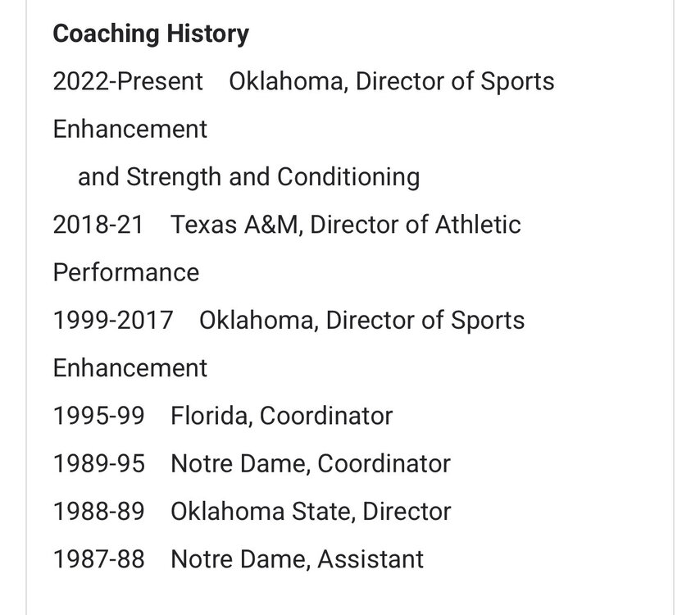
Task: Click Oklahoma Director text in the 2022-Present entry
Action: coord(392,82)
